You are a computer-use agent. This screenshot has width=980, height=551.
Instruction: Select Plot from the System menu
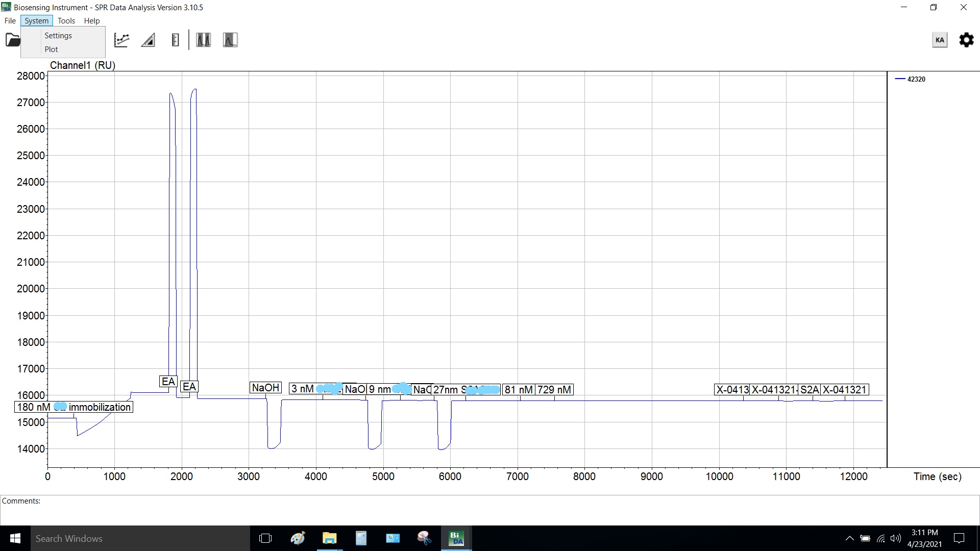[51, 49]
